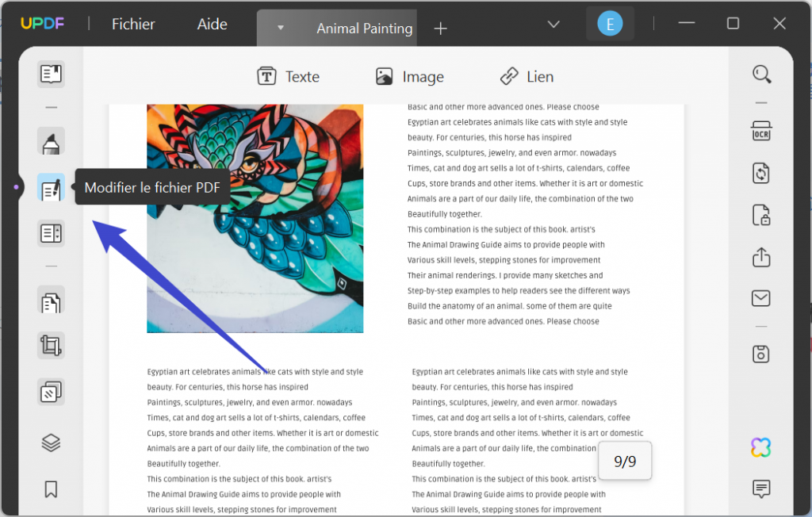
Task: Choose the Image editing button
Action: 410,77
